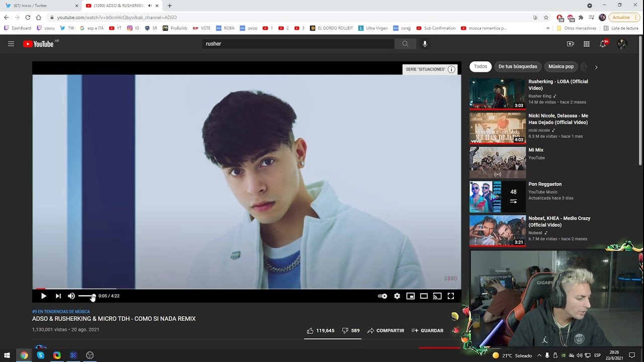Switch the video to the miniplayer
The height and width of the screenshot is (362, 644).
pyautogui.click(x=411, y=296)
